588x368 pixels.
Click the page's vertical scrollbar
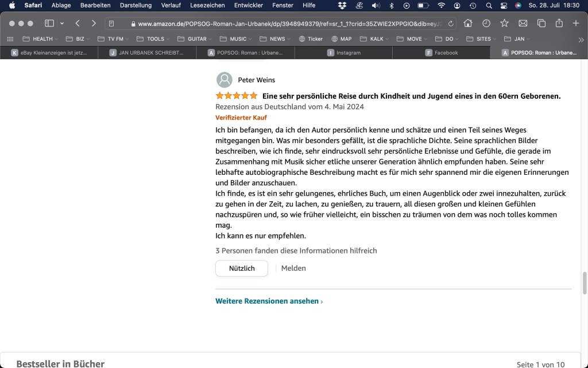pos(585,282)
